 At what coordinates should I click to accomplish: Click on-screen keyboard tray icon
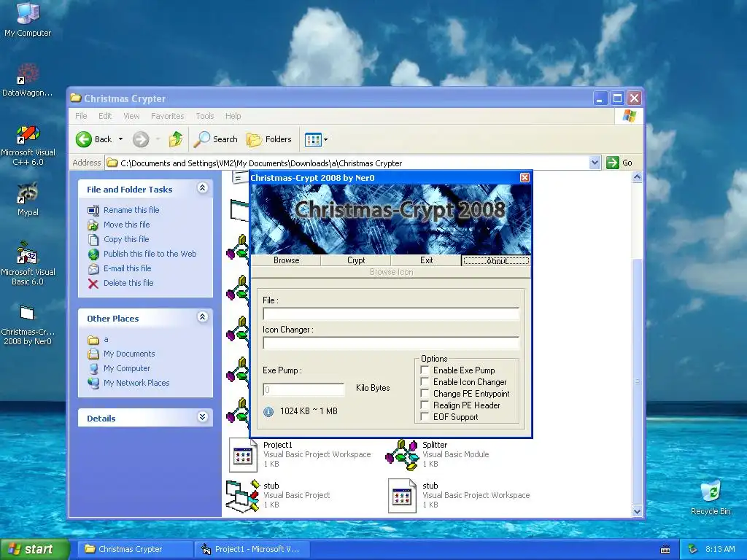665,550
